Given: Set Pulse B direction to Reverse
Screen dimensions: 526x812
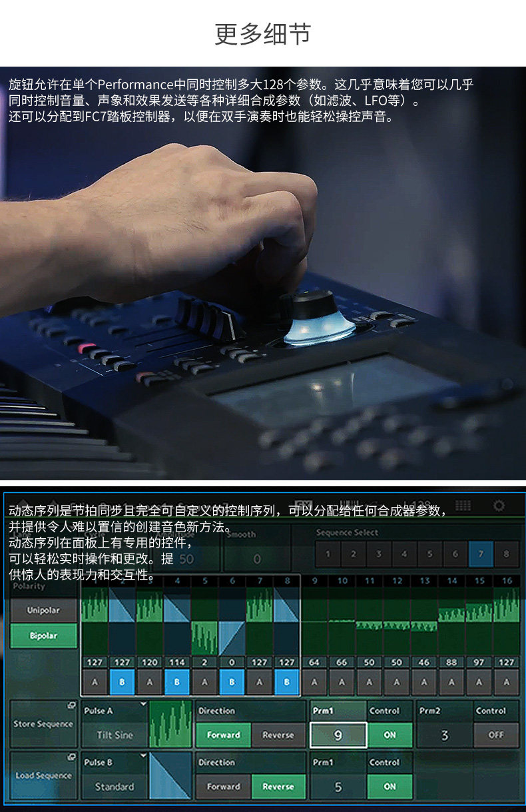Looking at the screenshot, I should [x=278, y=786].
